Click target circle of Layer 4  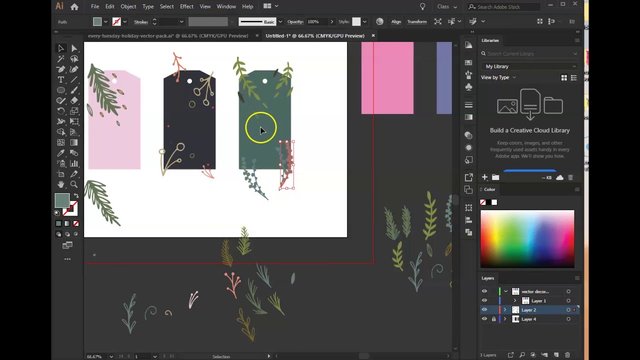coord(568,319)
